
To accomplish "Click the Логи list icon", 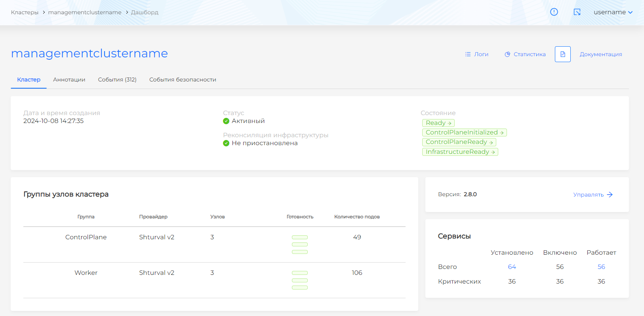I will (468, 54).
